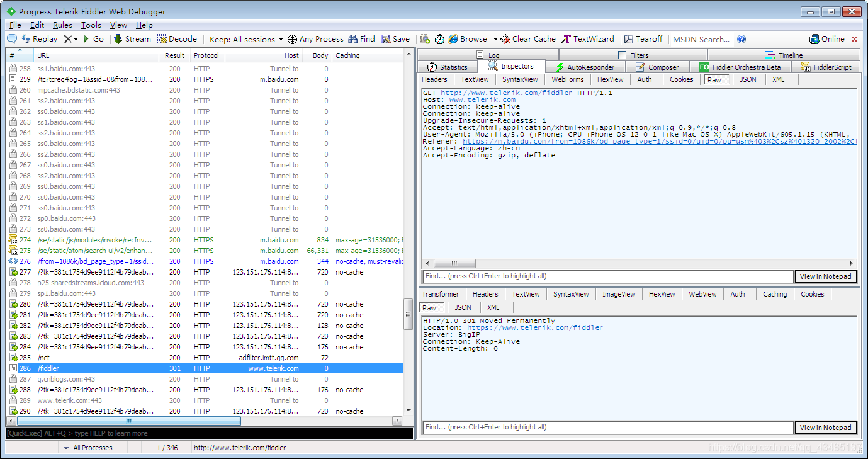This screenshot has height=459, width=868.
Task: Open the Remove sessions dropdown arrow
Action: (x=76, y=39)
